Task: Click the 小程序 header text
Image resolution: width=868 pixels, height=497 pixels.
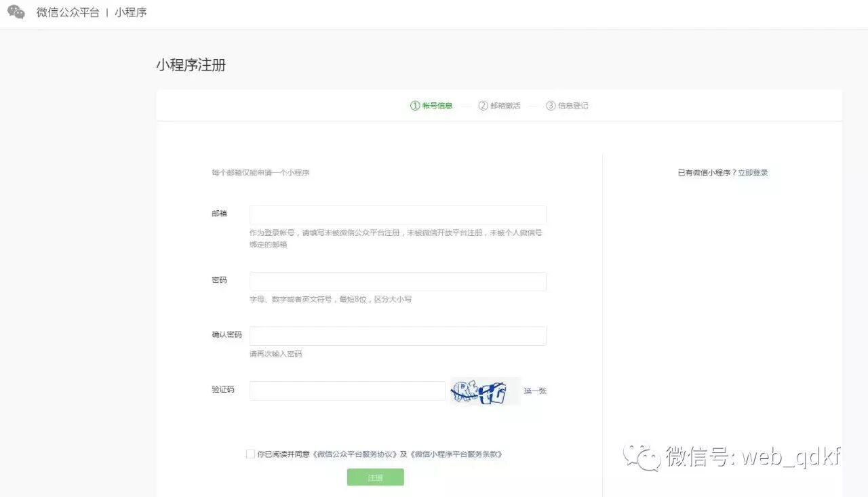Action: 131,12
